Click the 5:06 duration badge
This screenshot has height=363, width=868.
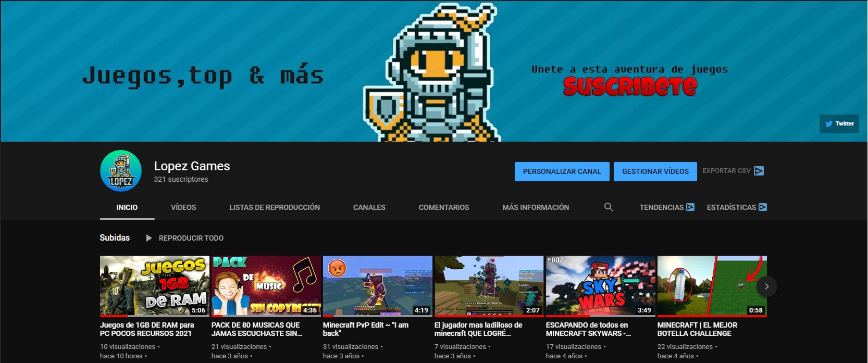coord(199,310)
